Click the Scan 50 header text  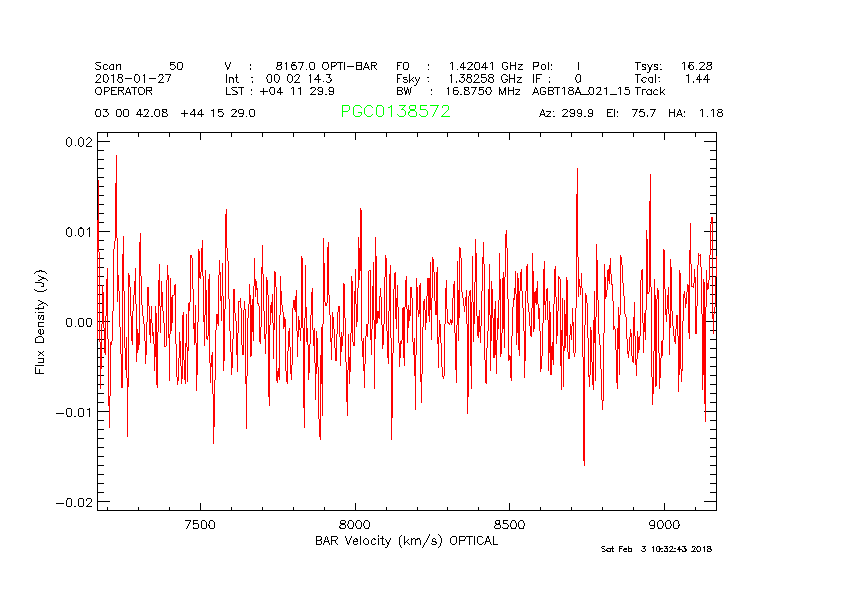pyautogui.click(x=139, y=65)
